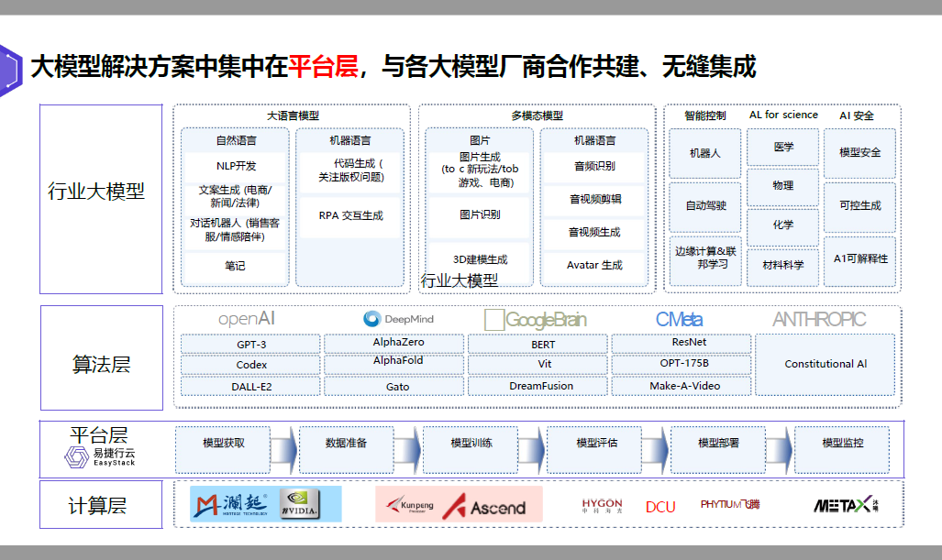Select the BERT box
The height and width of the screenshot is (560, 942).
click(537, 344)
